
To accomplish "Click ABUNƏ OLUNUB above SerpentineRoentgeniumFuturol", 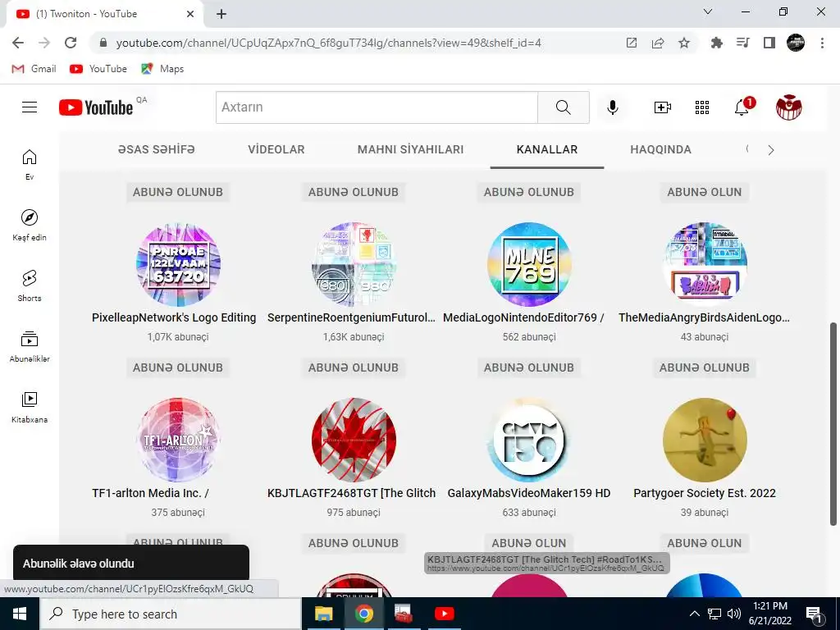I will click(354, 192).
